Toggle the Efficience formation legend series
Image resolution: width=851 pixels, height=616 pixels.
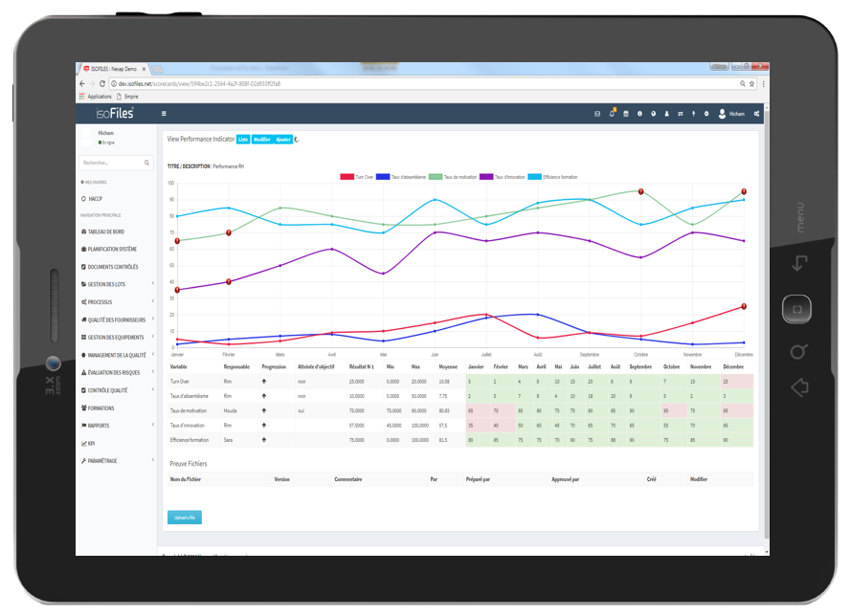553,177
